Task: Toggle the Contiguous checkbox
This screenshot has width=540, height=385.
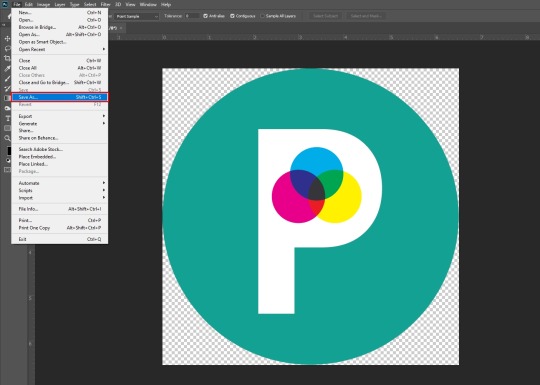Action: (x=232, y=16)
